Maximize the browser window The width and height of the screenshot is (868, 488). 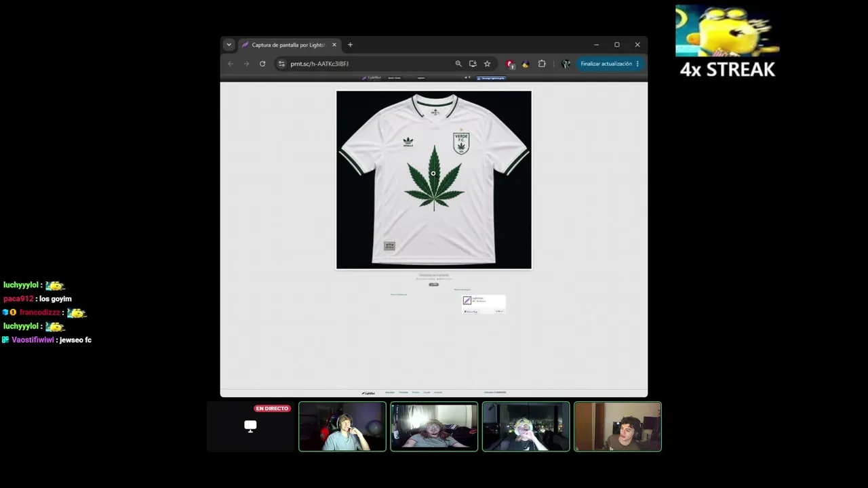point(617,45)
